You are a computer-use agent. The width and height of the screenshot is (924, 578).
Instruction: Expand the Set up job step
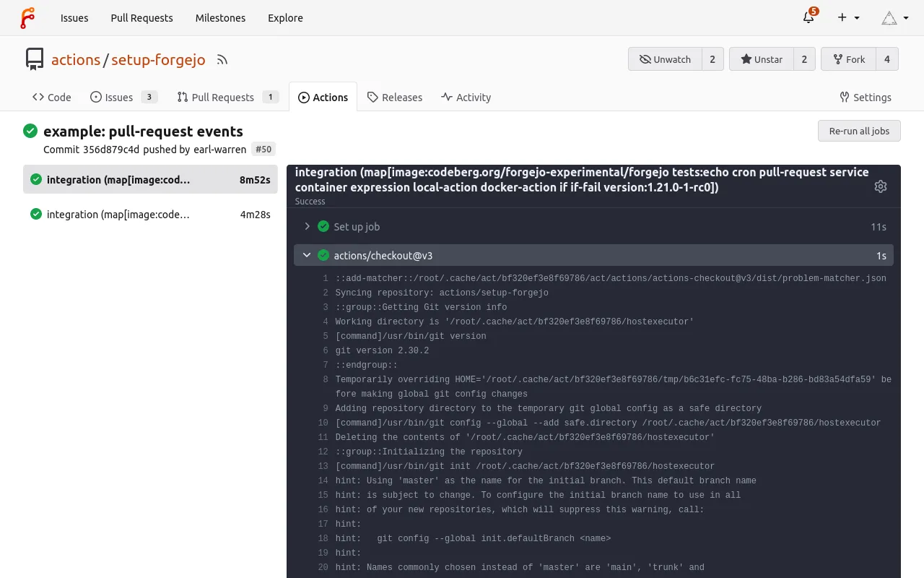(308, 226)
